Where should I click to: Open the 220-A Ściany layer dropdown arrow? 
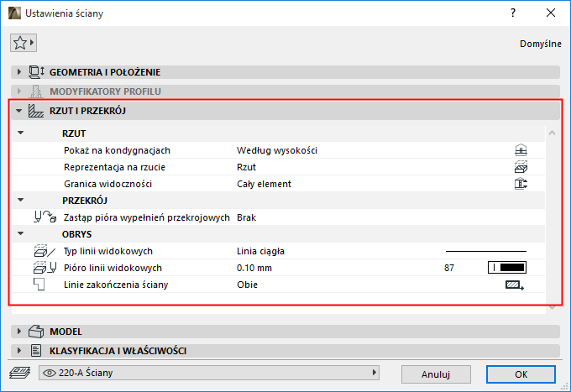374,373
